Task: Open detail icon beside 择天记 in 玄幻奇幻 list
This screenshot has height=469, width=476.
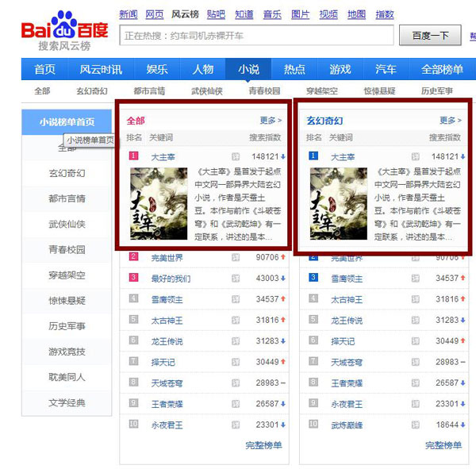Action: (x=415, y=341)
